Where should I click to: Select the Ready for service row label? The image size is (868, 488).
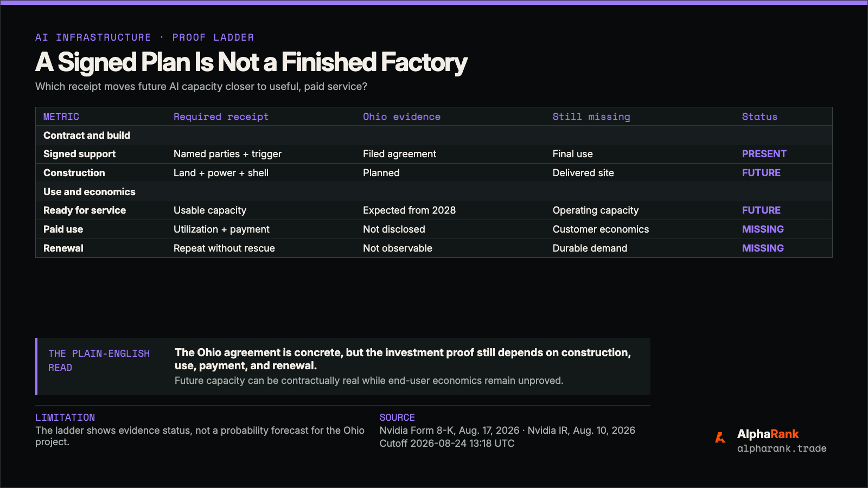(85, 210)
